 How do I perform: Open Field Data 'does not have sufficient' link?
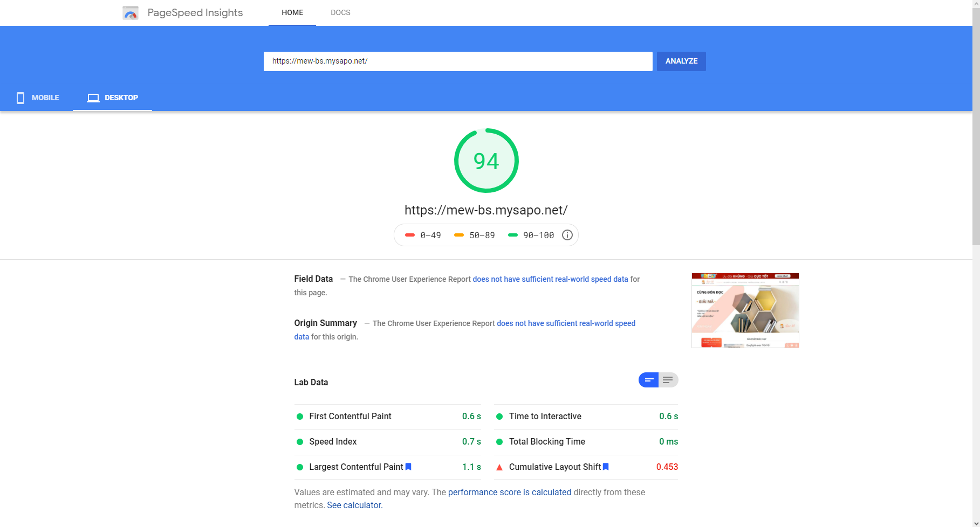click(551, 279)
